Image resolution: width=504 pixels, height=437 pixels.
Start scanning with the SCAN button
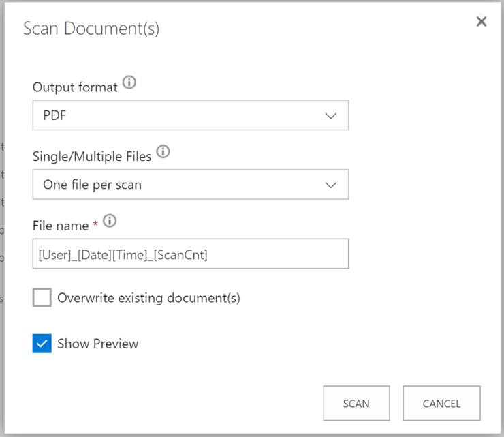356,403
